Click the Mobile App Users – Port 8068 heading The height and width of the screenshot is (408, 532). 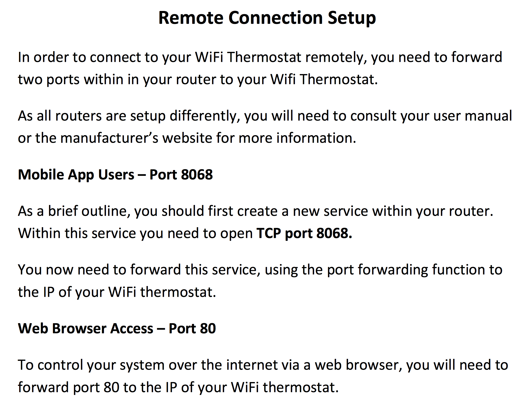pyautogui.click(x=115, y=175)
